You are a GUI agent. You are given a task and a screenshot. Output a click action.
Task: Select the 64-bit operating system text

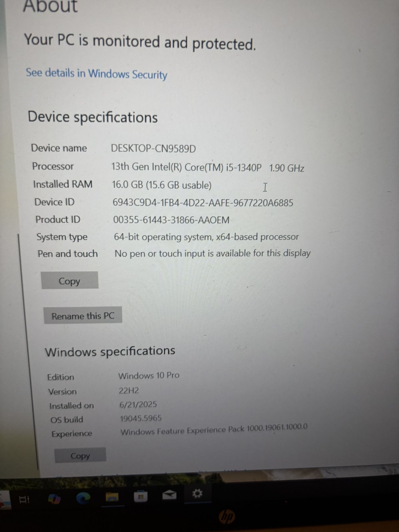tap(206, 237)
